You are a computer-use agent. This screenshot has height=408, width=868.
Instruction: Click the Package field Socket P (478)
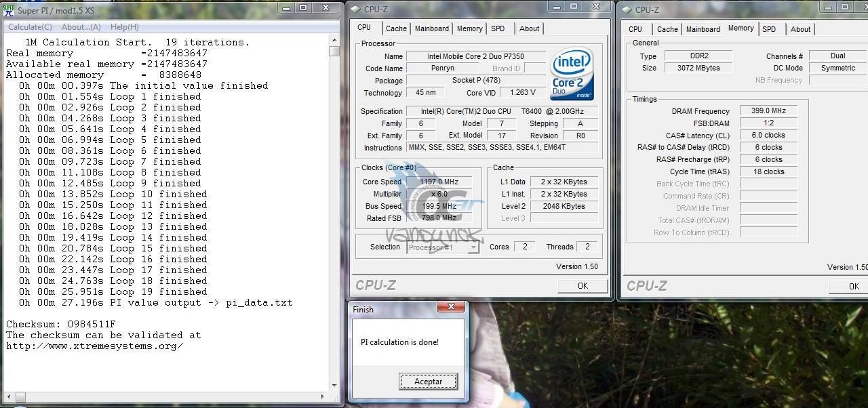point(475,81)
